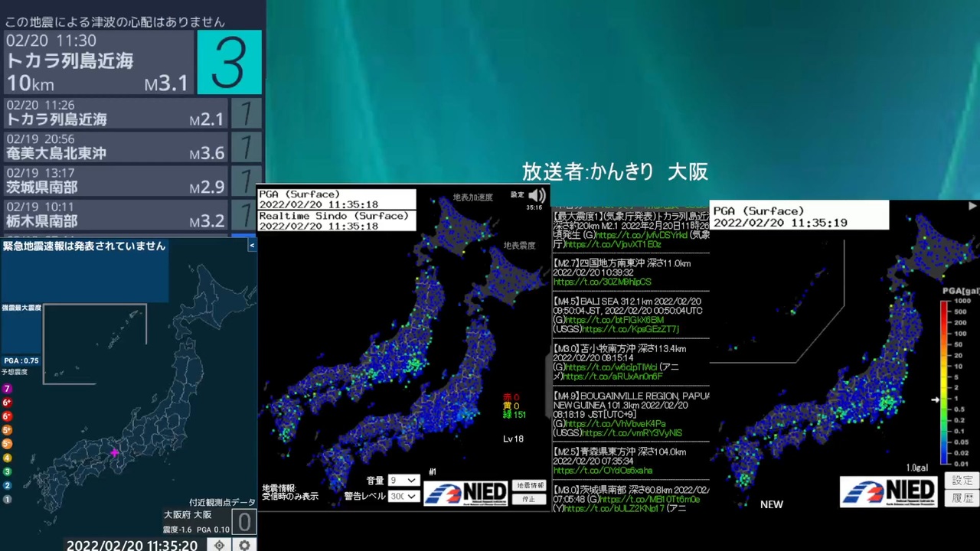The image size is (980, 551).
Task: Open 履歴 history button
Action: coord(962,498)
